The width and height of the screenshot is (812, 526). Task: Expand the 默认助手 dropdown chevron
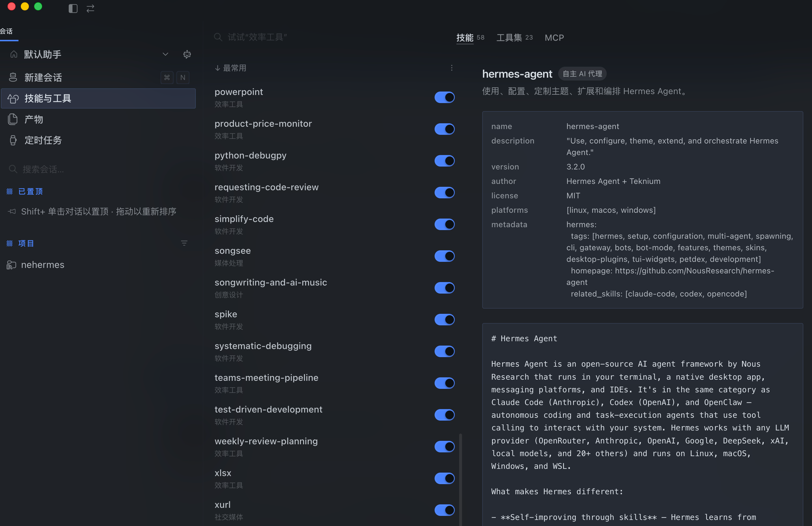(165, 54)
